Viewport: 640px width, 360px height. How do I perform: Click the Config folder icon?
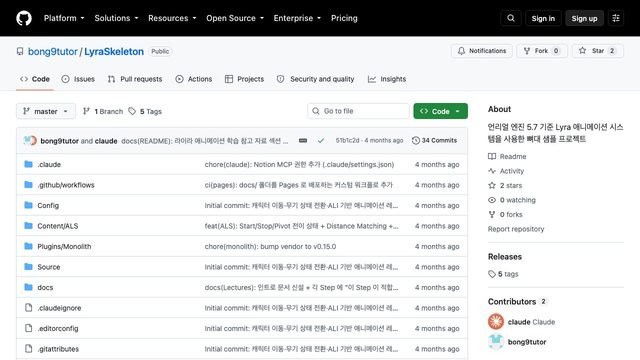(x=28, y=205)
